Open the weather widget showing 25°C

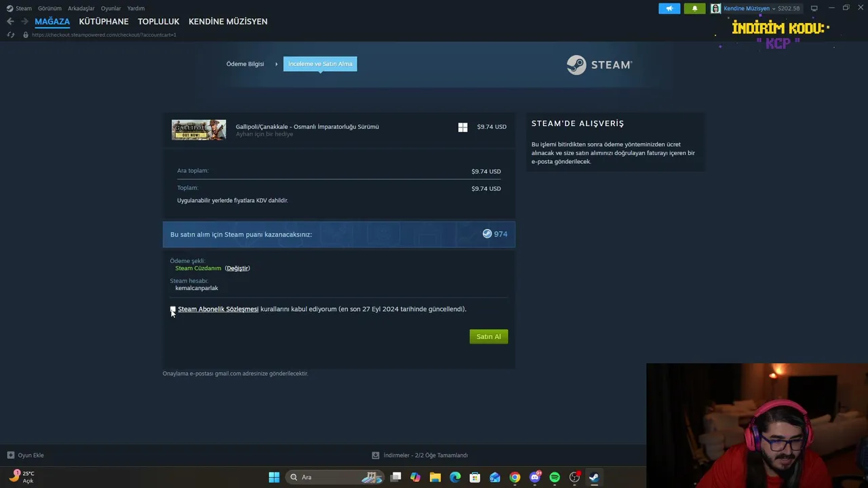point(22,476)
